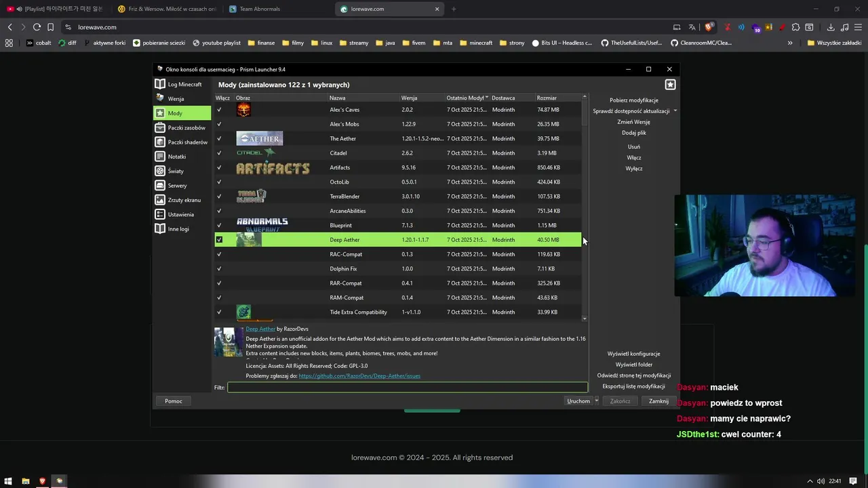Open the Wszystkie zakładki folder
Viewport: 868px width, 488px height.
[x=834, y=43]
